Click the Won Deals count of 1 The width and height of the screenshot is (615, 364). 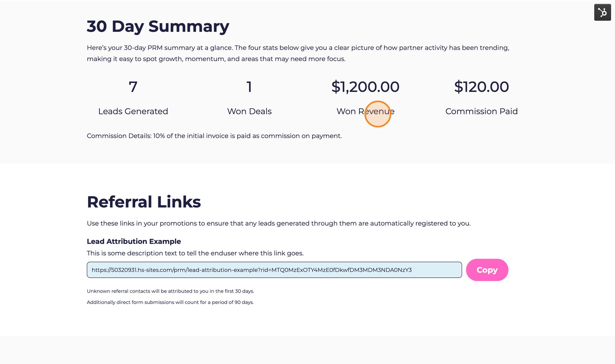click(x=249, y=88)
